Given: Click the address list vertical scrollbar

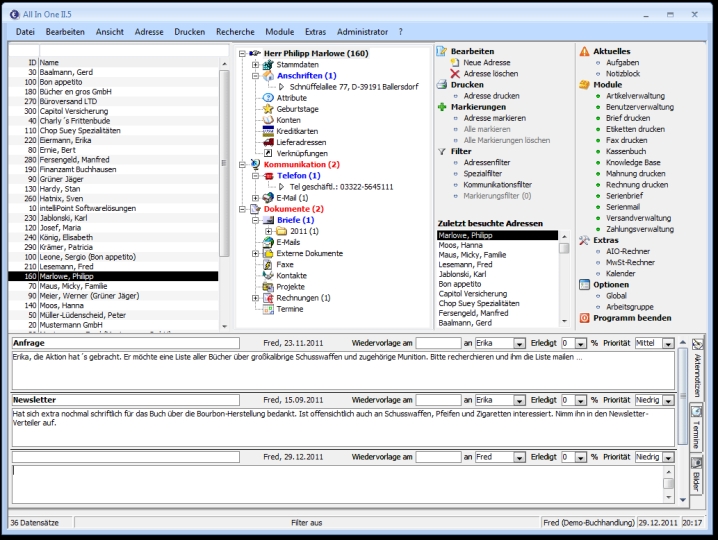Looking at the screenshot, I should click(x=224, y=190).
